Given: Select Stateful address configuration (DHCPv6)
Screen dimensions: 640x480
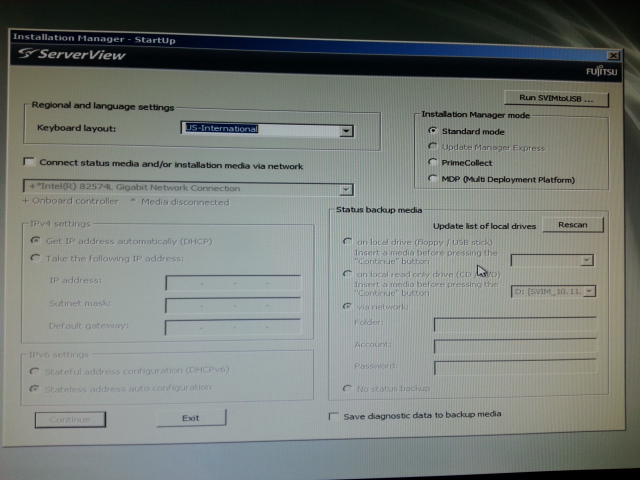Looking at the screenshot, I should pyautogui.click(x=35, y=371).
